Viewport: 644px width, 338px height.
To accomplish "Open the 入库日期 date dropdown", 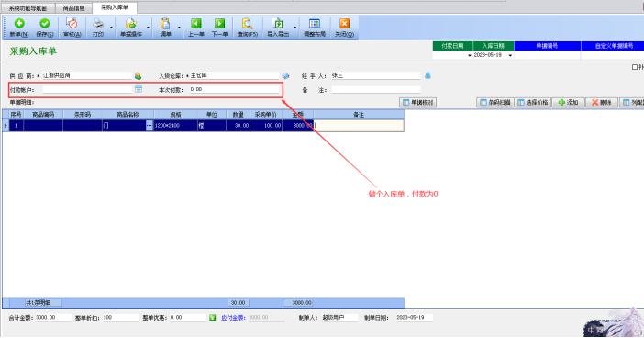I will (x=510, y=55).
